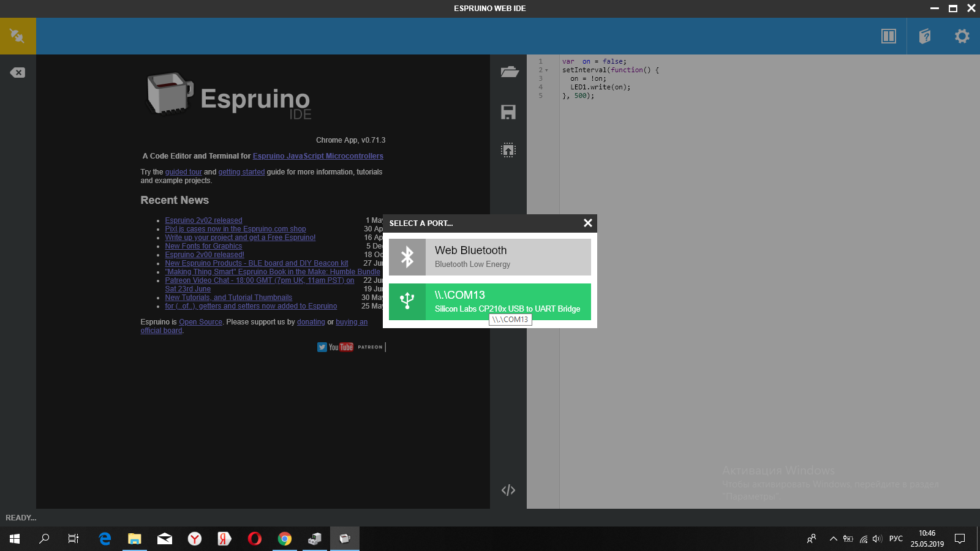Click the donating link
980x551 pixels.
pyautogui.click(x=311, y=322)
